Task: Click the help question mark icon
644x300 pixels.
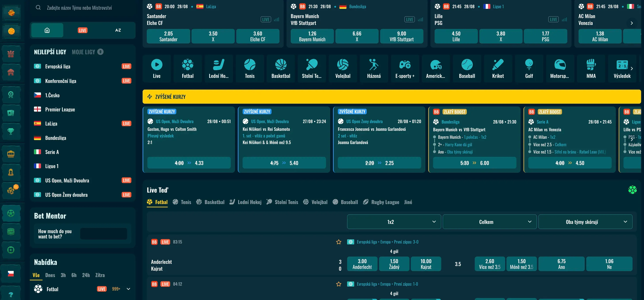Action: tap(11, 294)
